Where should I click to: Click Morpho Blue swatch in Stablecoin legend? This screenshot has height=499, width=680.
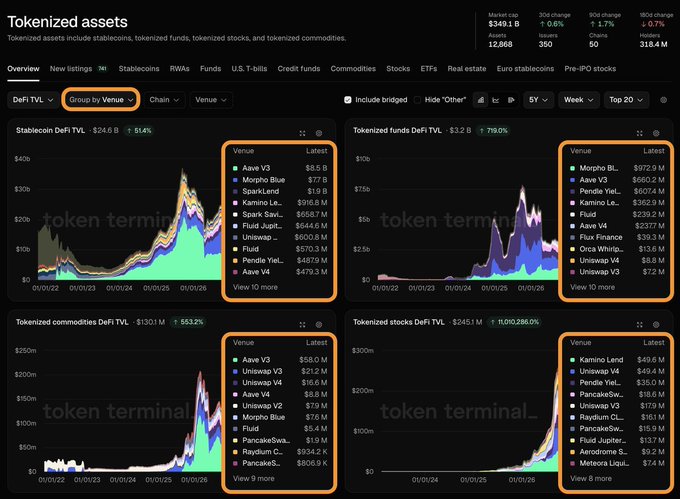coord(235,179)
